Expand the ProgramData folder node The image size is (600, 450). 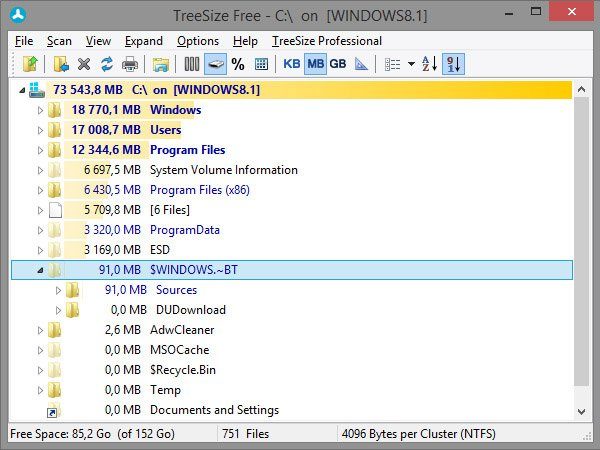[x=40, y=230]
